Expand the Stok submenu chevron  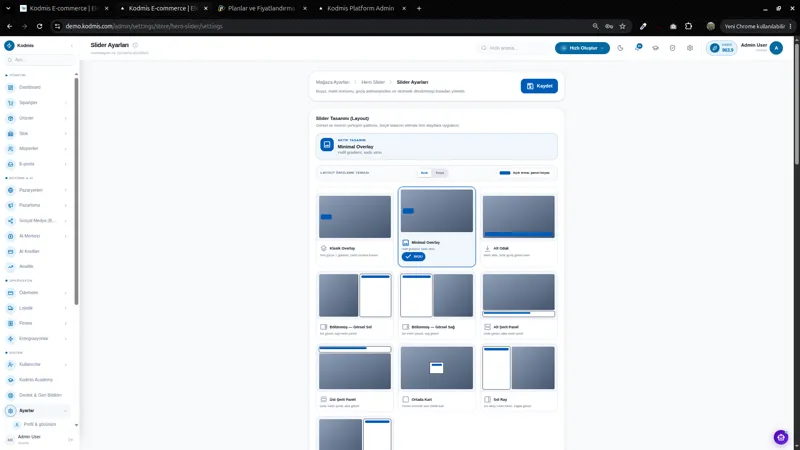point(66,133)
